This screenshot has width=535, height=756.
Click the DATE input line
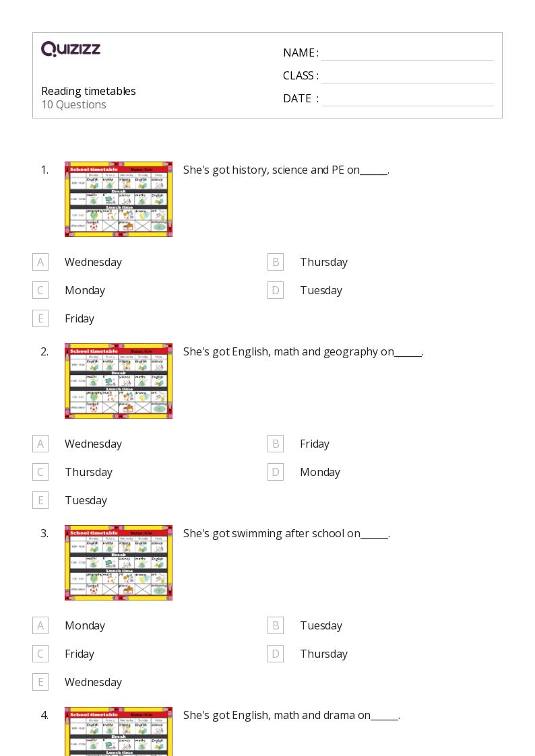coord(407,99)
